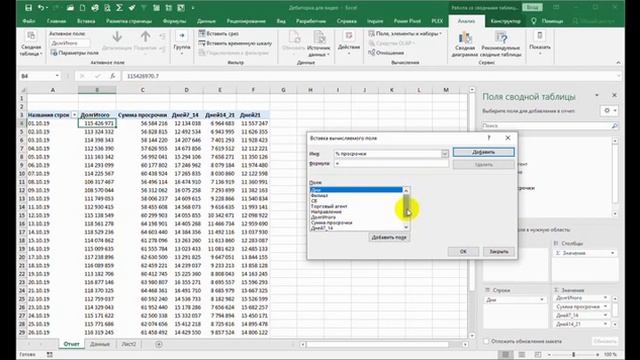Click the Формула input field in dialog

(x=391, y=163)
